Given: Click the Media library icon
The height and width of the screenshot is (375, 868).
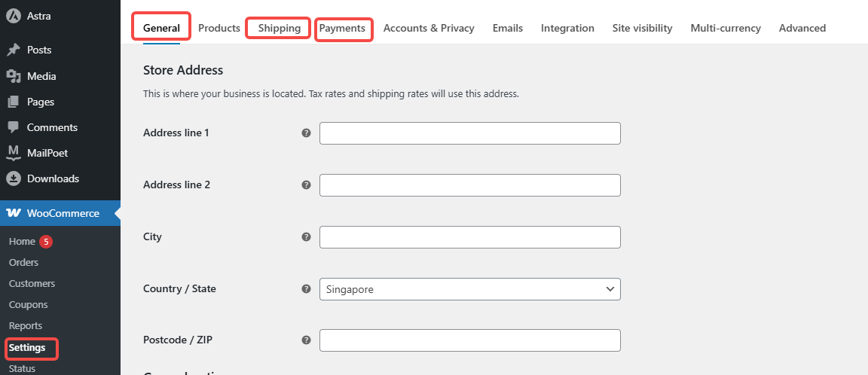Looking at the screenshot, I should [x=14, y=76].
